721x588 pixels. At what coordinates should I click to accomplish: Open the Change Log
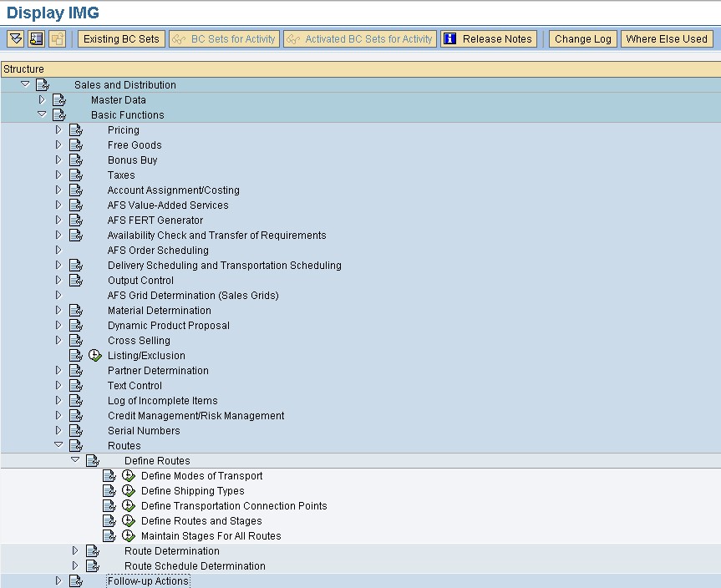point(581,38)
